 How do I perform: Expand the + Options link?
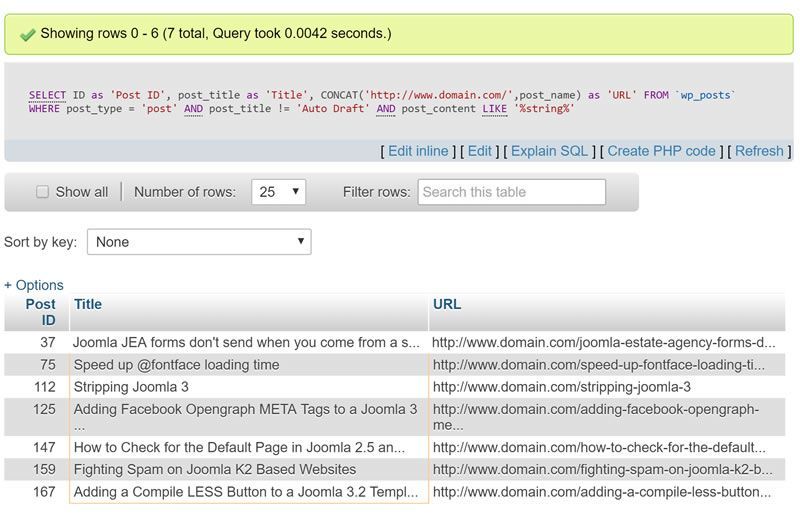[x=34, y=285]
